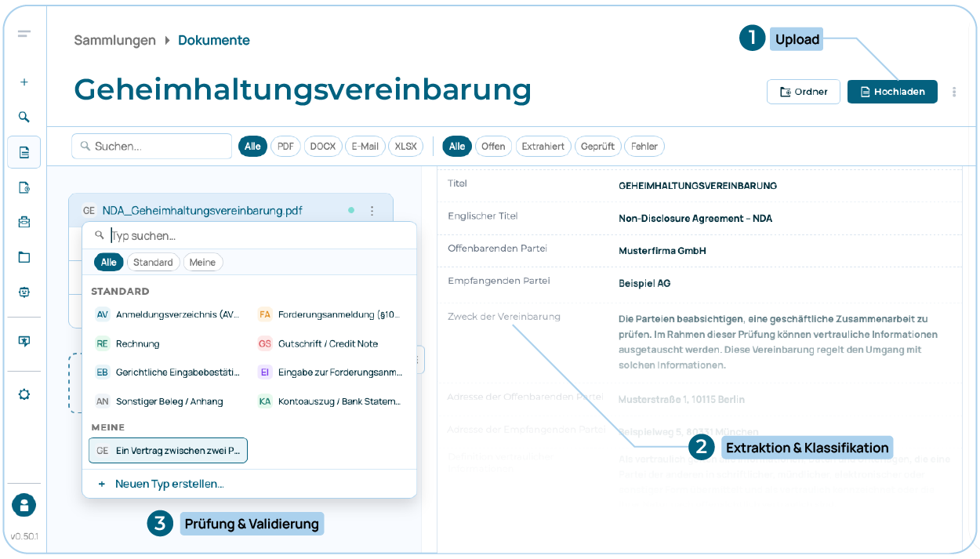This screenshot has height=559, width=980.
Task: Click the v0.50.1 version label
Action: pyautogui.click(x=24, y=537)
